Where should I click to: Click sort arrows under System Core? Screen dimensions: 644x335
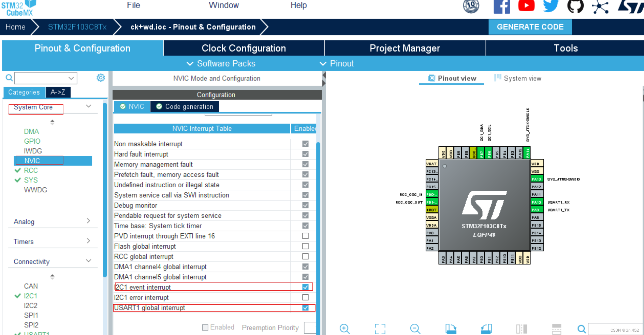(52, 122)
